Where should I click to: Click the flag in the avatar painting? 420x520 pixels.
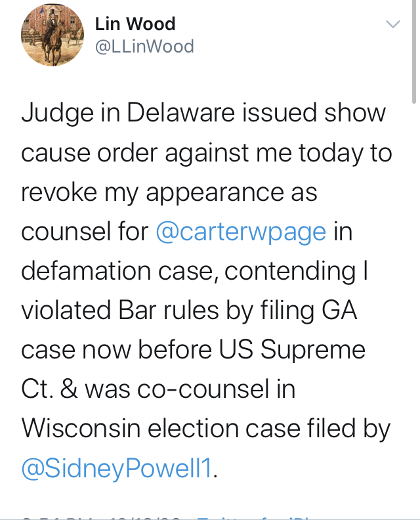point(41,14)
